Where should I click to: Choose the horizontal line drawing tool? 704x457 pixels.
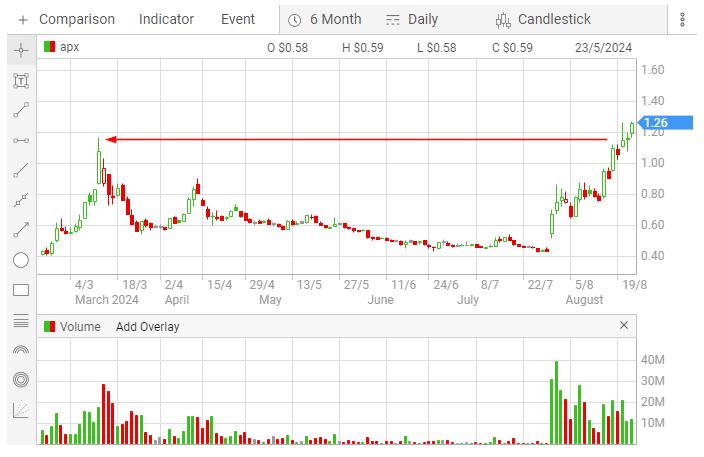point(21,140)
